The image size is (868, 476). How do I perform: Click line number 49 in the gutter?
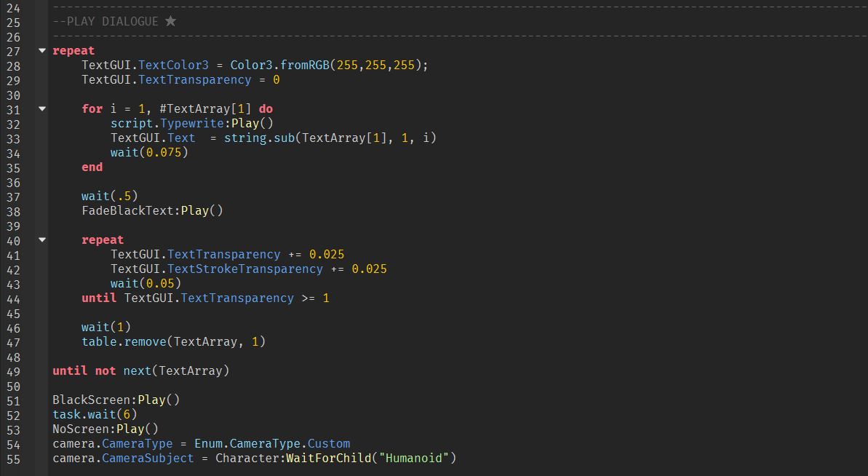13,372
